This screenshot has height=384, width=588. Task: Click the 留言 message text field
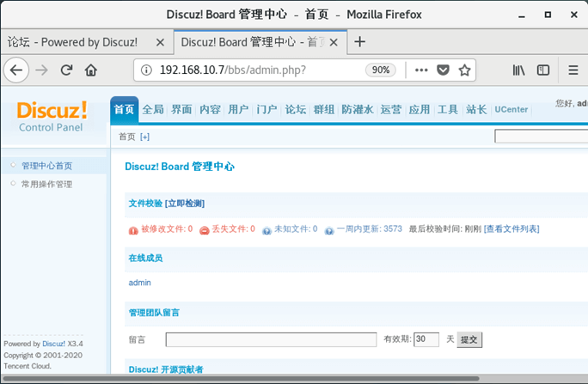[x=271, y=340]
